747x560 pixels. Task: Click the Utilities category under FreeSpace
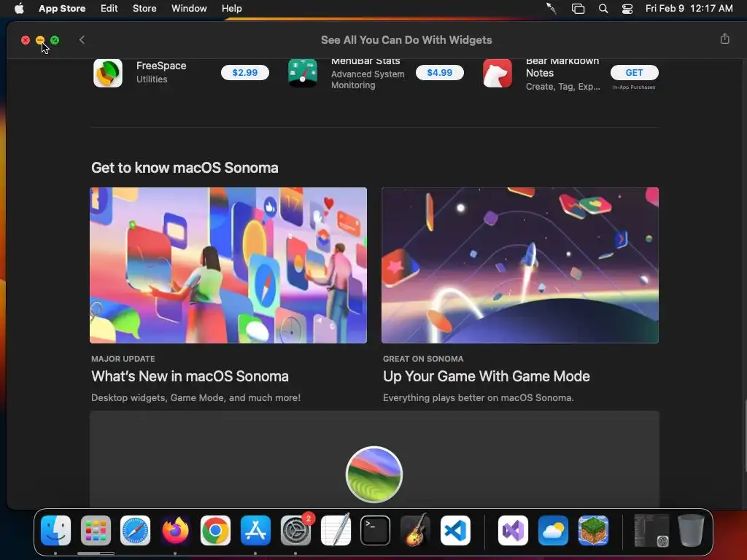tap(152, 79)
